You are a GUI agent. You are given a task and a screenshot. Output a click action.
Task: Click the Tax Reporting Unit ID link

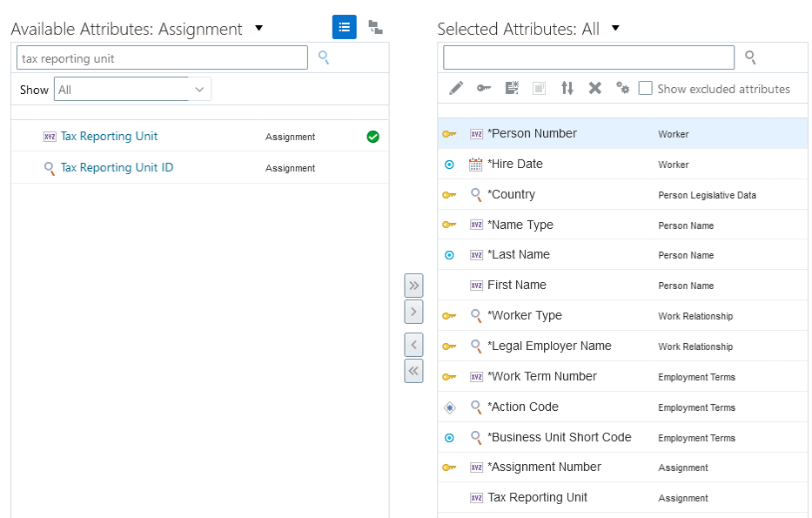(117, 167)
